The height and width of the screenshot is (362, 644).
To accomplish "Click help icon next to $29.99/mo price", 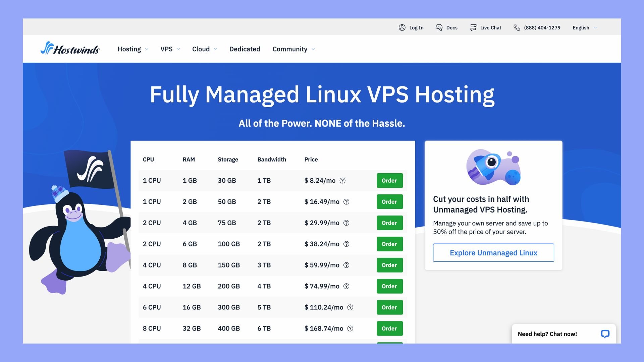I will 346,223.
